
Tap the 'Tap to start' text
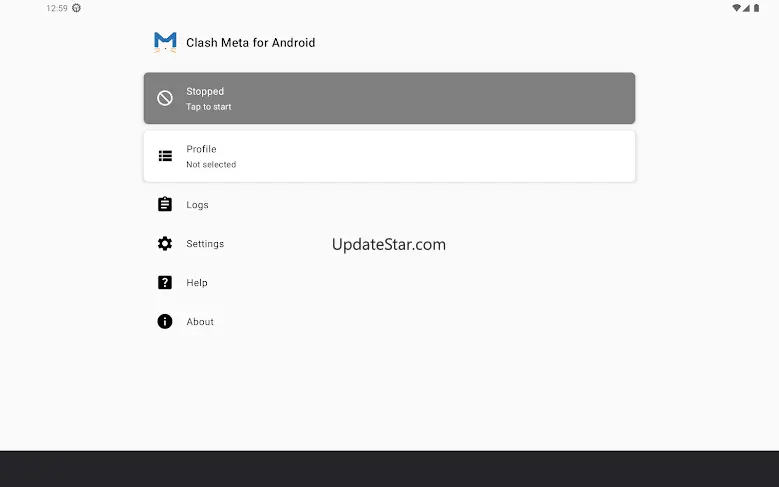tap(209, 107)
